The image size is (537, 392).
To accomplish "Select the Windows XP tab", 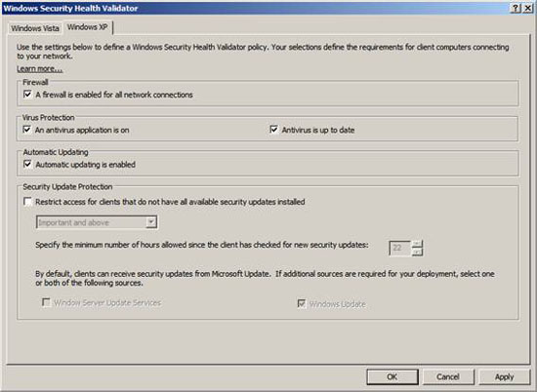I will pos(88,27).
